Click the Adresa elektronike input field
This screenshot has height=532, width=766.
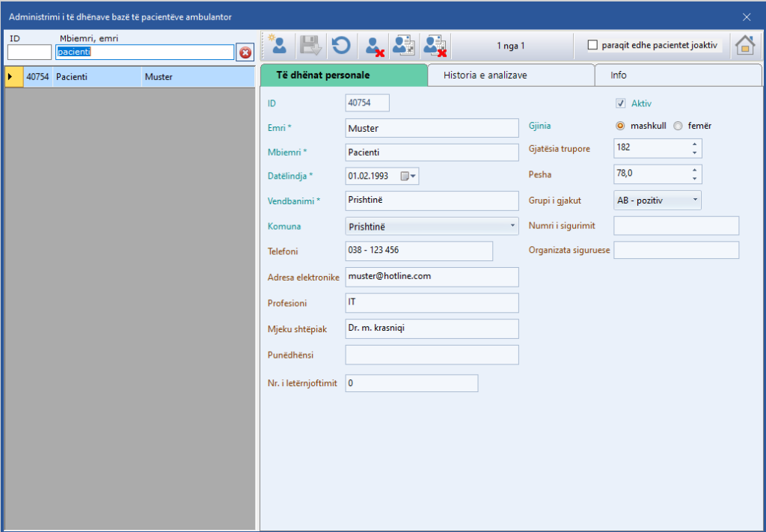(x=432, y=277)
